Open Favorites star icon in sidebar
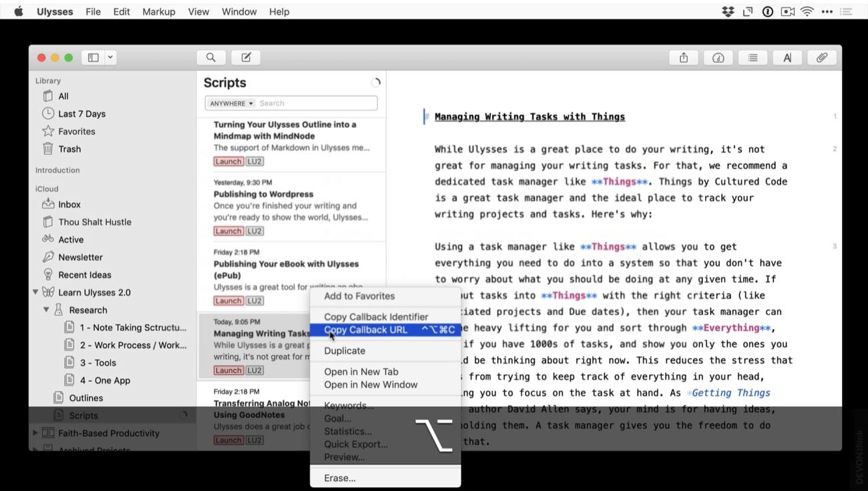868x491 pixels. tap(48, 131)
